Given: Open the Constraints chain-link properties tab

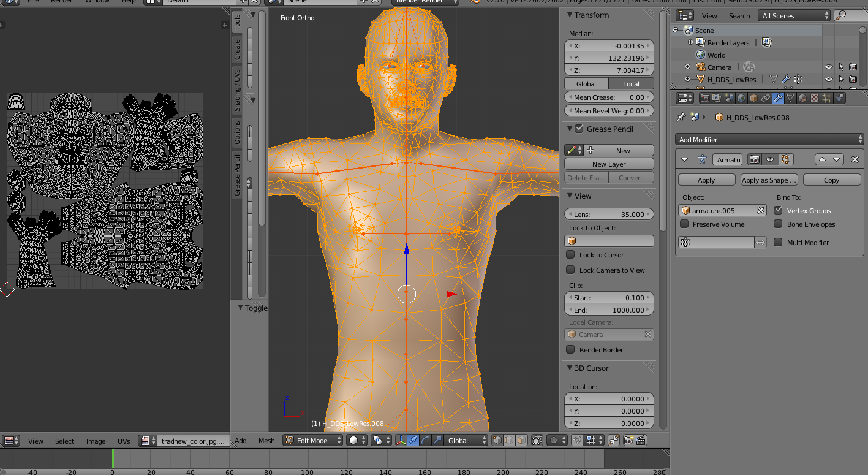Looking at the screenshot, I should 766,98.
